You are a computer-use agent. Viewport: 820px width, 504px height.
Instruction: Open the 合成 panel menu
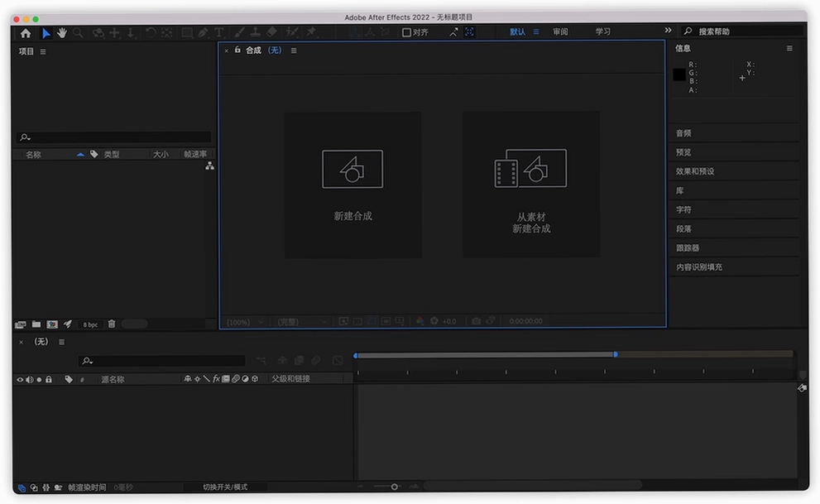294,50
